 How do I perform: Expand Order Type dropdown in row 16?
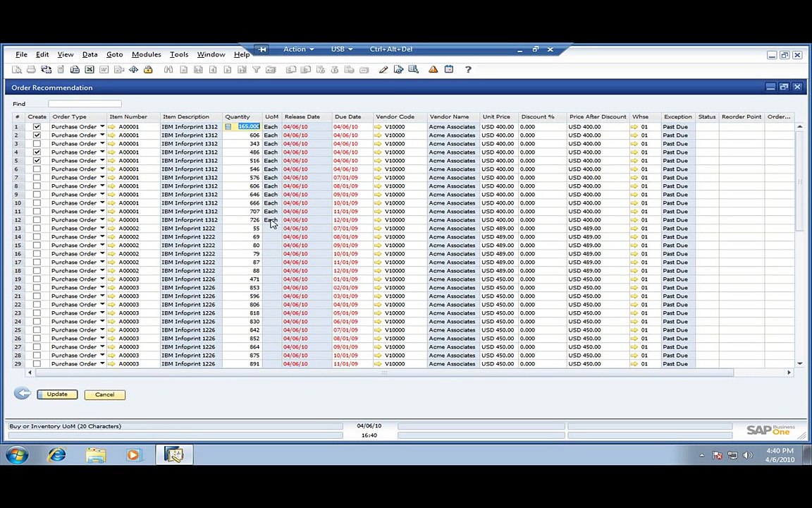(x=102, y=253)
